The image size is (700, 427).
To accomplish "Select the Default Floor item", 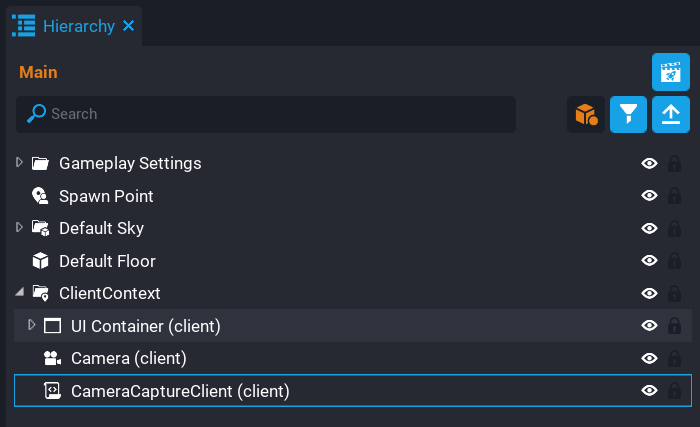I will (x=107, y=261).
